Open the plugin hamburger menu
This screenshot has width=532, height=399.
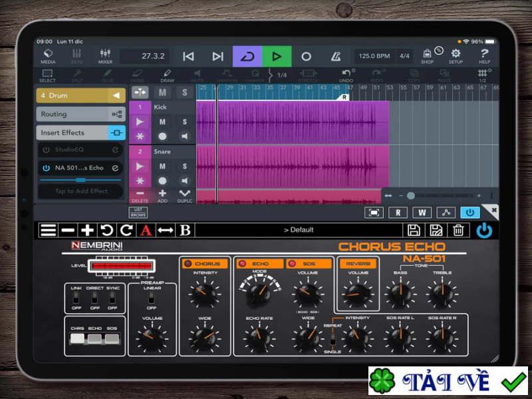click(48, 230)
